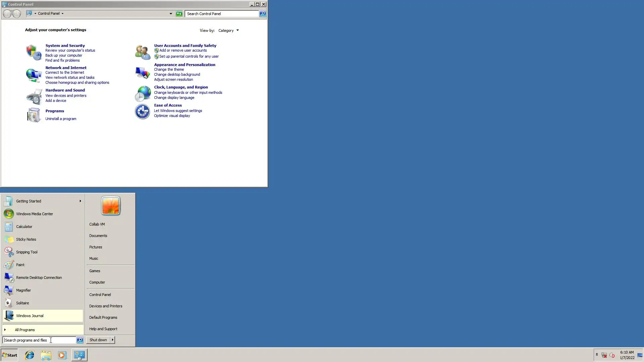Click the Search programs and files field

click(40, 340)
